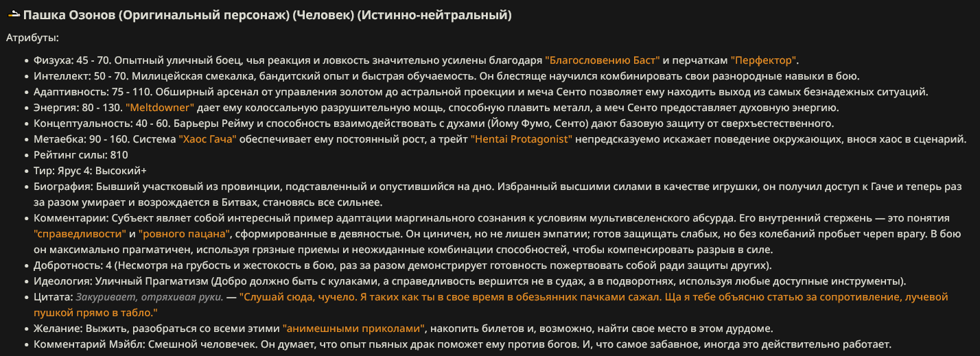Click the orange "Hentai Protagonist" trait

coord(522,139)
